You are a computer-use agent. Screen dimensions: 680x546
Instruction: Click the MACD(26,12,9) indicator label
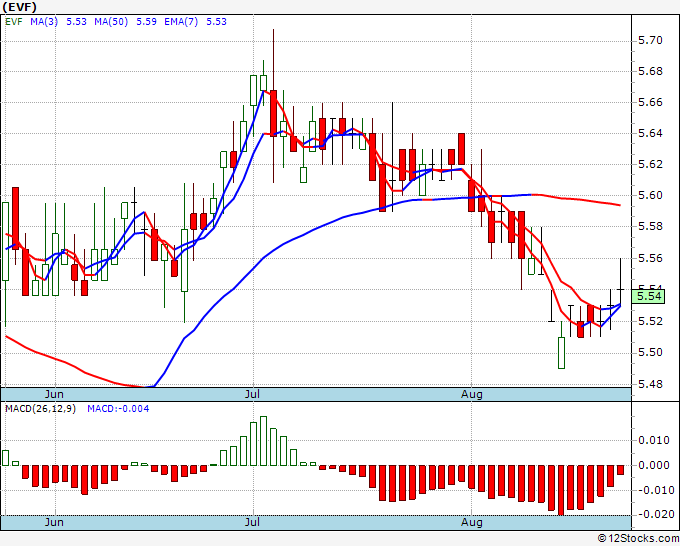coord(40,409)
